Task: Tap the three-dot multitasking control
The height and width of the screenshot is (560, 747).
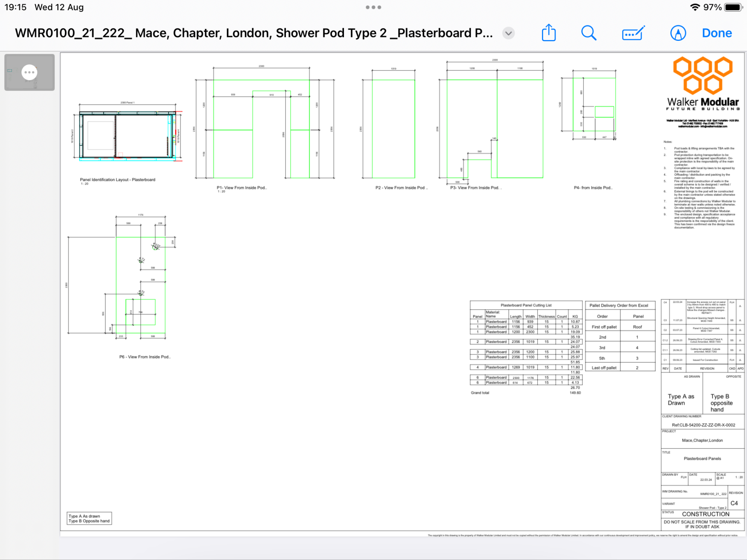Action: coord(373,7)
